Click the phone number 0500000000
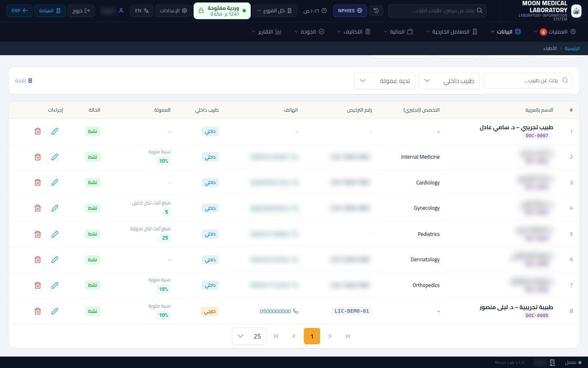588x368 pixels. 279,311
